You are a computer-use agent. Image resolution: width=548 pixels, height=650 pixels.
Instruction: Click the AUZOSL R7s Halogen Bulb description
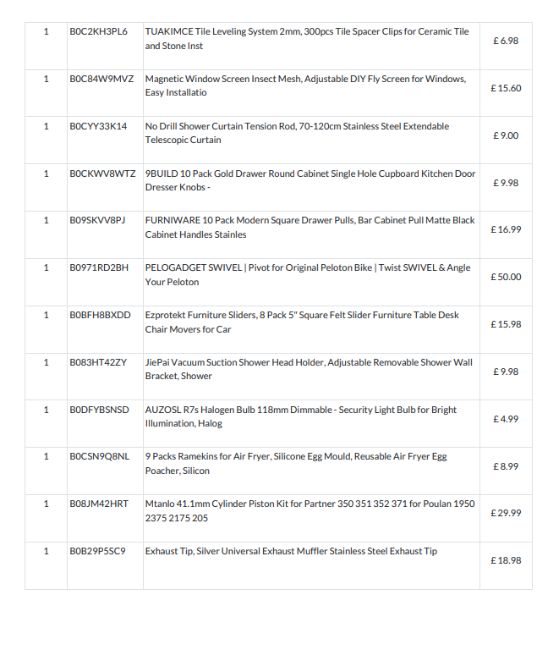[x=301, y=416]
